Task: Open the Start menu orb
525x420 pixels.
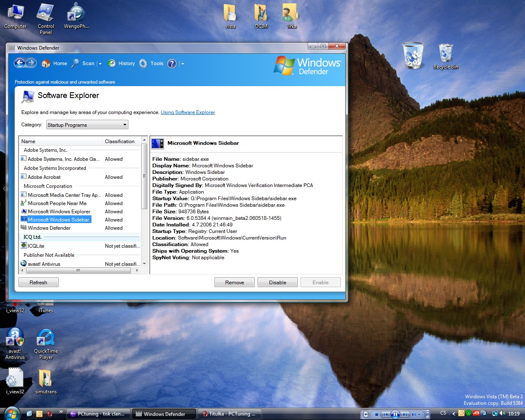Action: point(11,413)
